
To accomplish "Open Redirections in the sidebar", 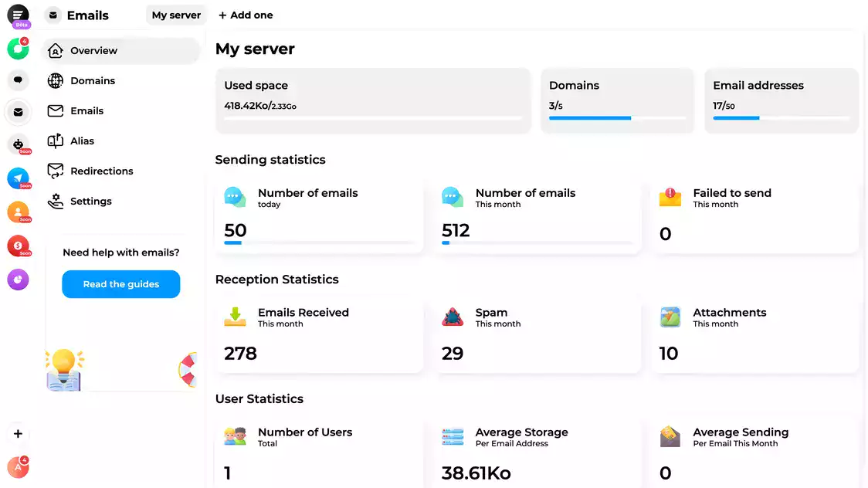I will (120, 171).
